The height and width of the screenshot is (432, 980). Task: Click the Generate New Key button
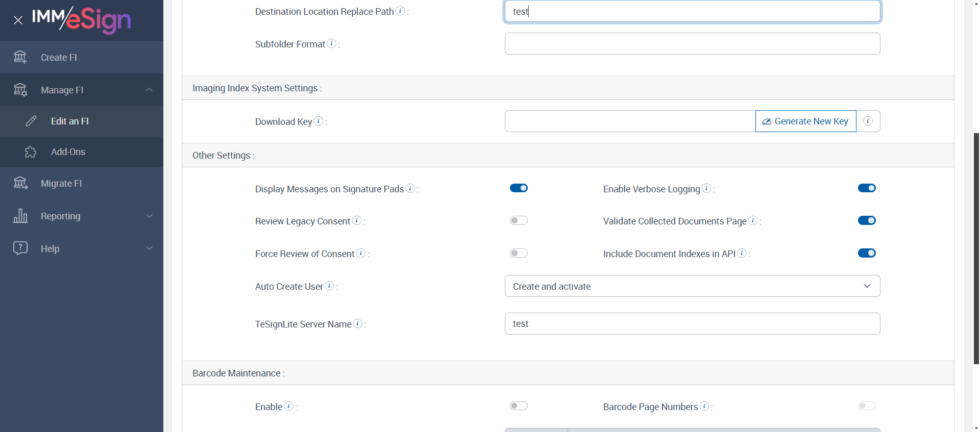coord(805,121)
